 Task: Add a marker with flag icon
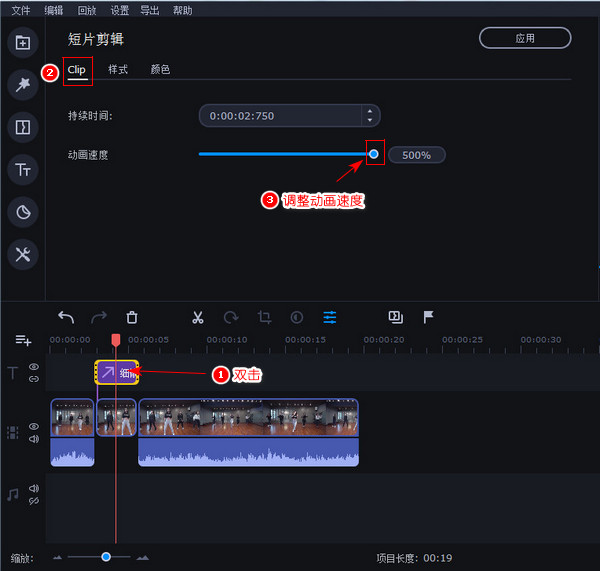click(428, 317)
